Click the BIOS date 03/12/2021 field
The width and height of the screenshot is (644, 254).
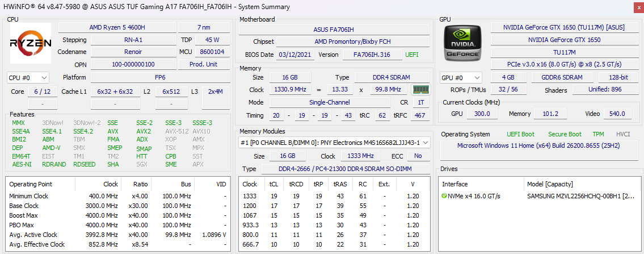point(295,55)
